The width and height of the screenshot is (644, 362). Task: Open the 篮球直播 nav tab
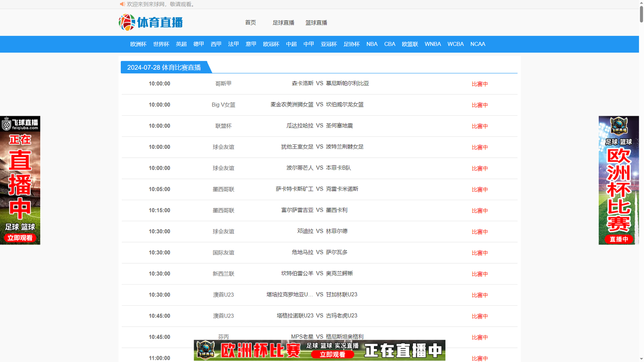(x=316, y=22)
